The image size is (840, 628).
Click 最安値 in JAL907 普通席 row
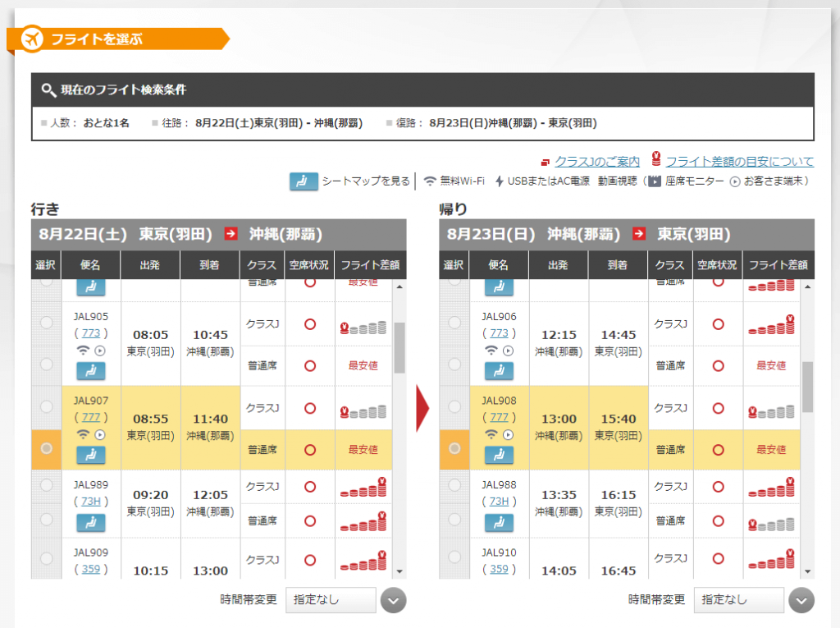363,450
